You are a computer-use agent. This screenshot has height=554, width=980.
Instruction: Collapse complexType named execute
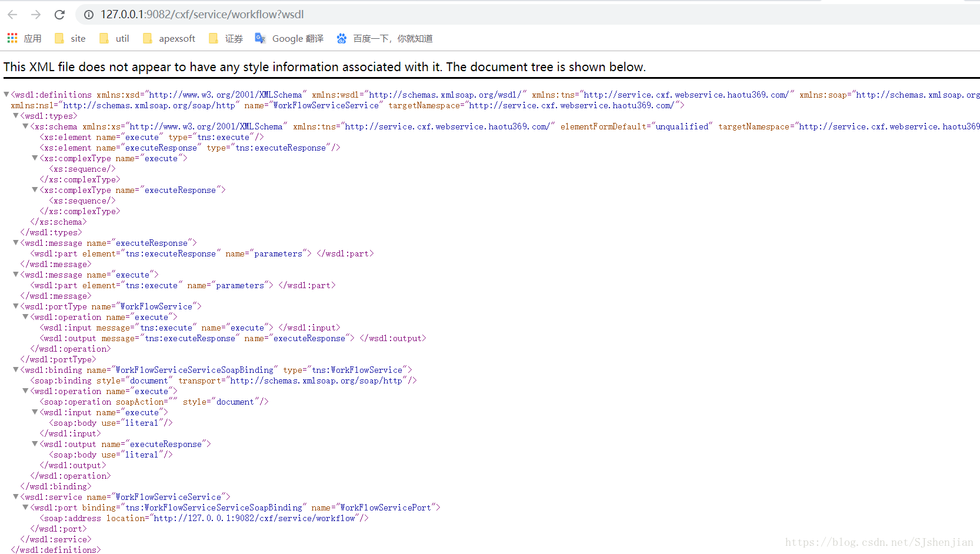click(x=35, y=158)
